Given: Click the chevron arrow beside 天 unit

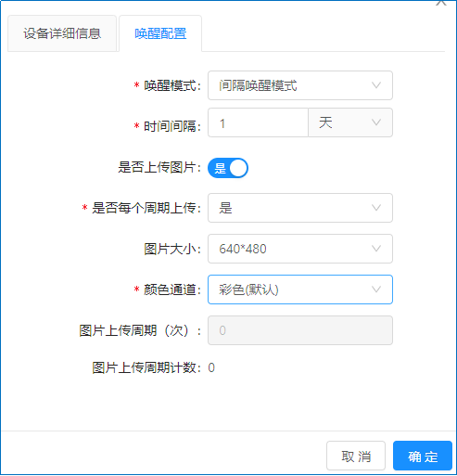Looking at the screenshot, I should click(x=375, y=122).
